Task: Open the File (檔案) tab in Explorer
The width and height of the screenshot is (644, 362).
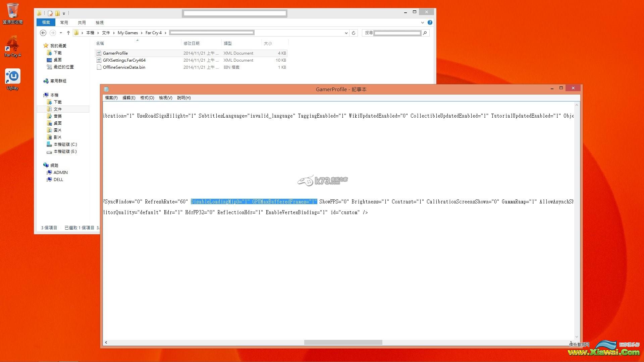Action: tap(46, 22)
